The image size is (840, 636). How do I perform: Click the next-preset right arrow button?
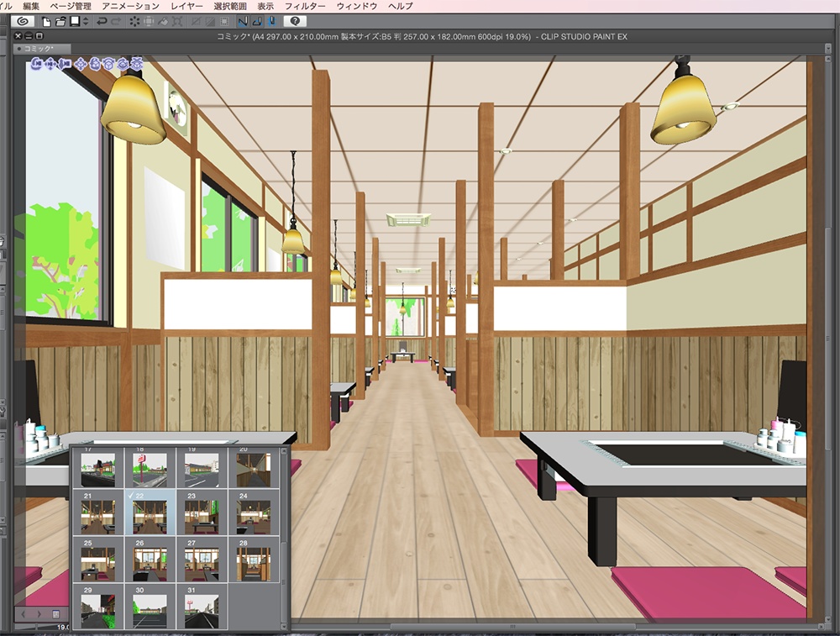(x=39, y=614)
